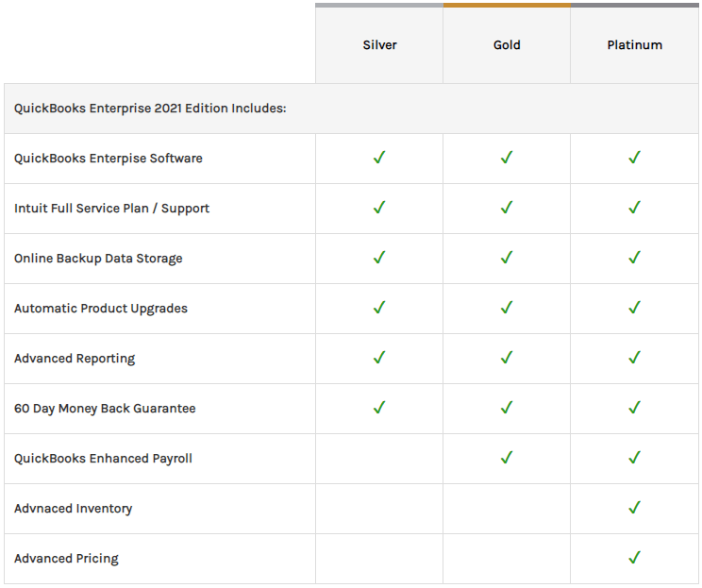
Task: Click Platinum checkmark for Online Backup Data Storage
Action: pos(634,258)
